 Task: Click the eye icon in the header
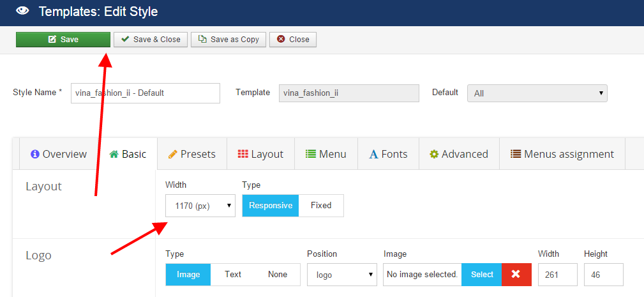pos(22,11)
